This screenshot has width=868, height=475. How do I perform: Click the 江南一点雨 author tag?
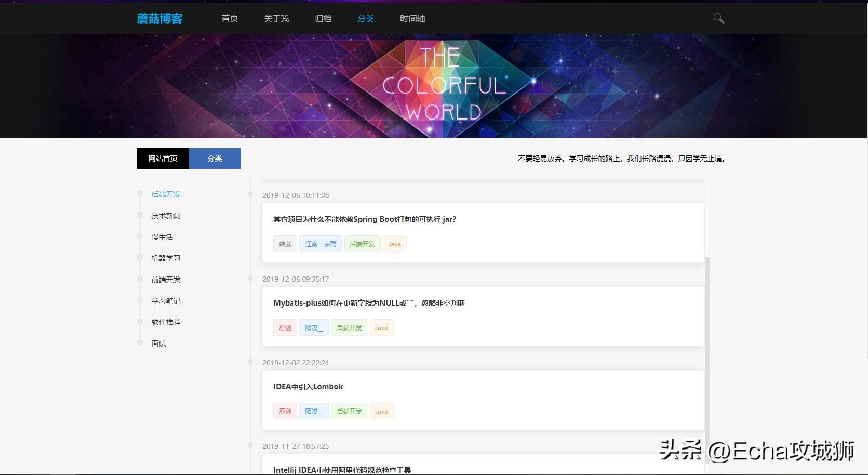[320, 243]
